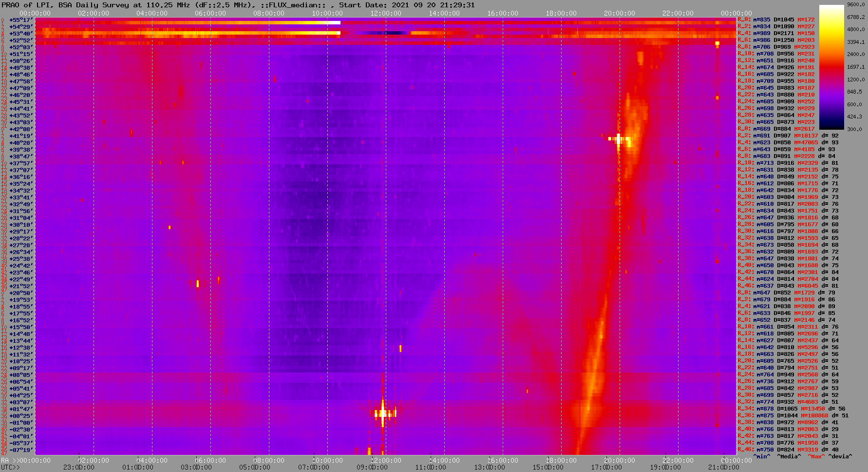Select the declination label +29°17'
The width and height of the screenshot is (868, 472).
[20, 232]
